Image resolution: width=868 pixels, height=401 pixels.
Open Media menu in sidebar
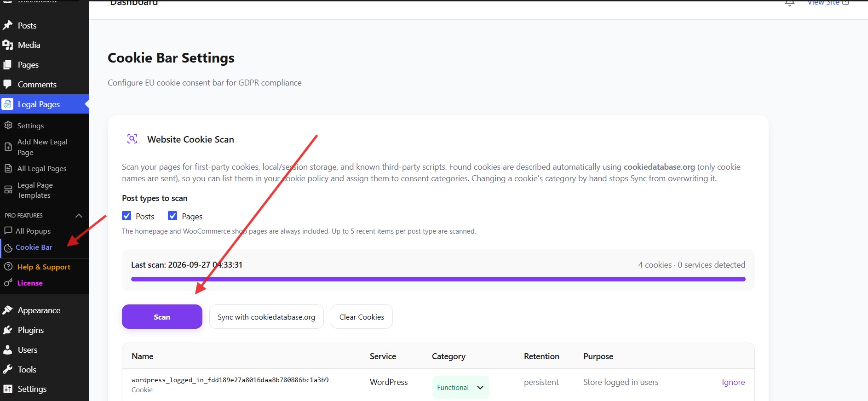29,45
